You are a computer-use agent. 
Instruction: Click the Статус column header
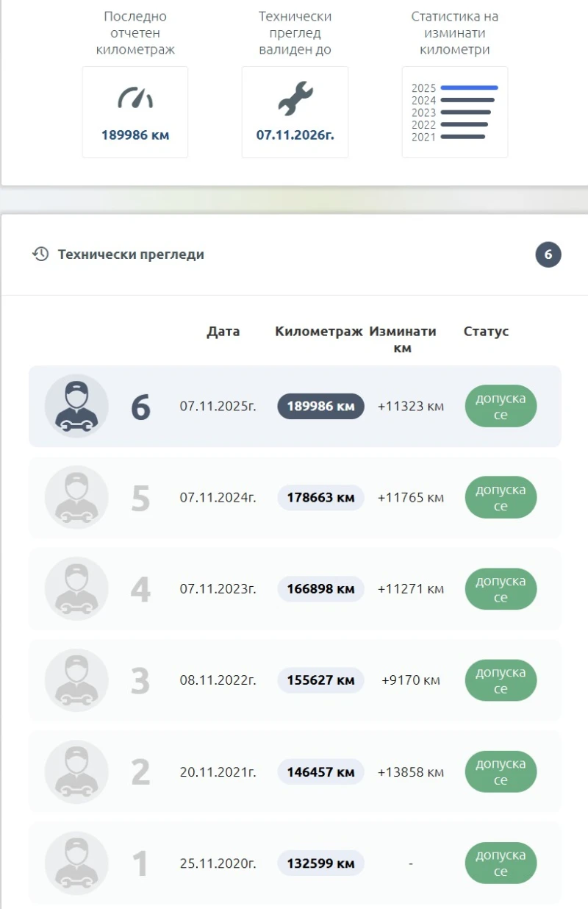485,332
